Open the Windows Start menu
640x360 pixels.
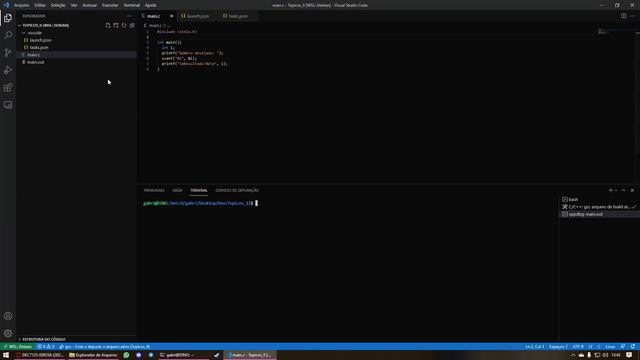coord(6,355)
